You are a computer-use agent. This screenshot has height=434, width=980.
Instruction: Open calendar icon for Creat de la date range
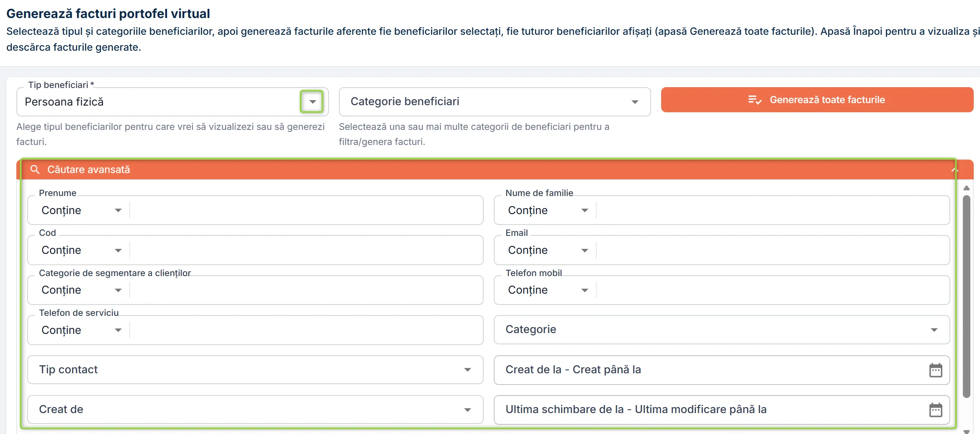pyautogui.click(x=936, y=370)
